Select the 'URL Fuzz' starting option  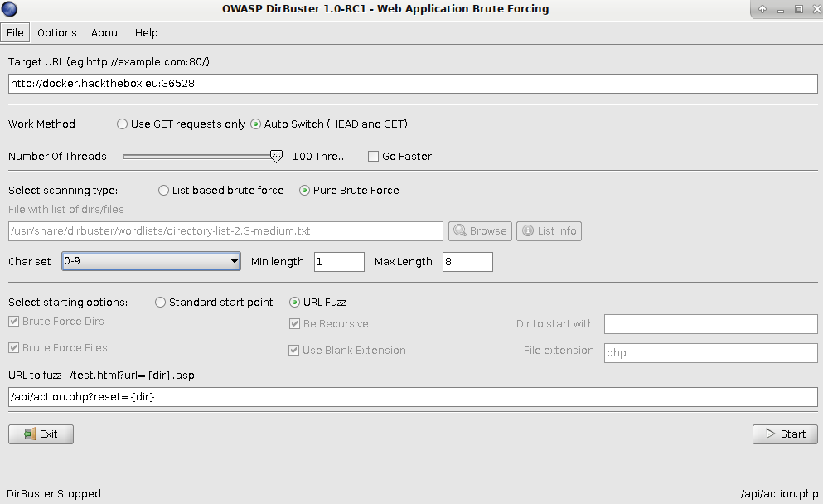(x=295, y=303)
